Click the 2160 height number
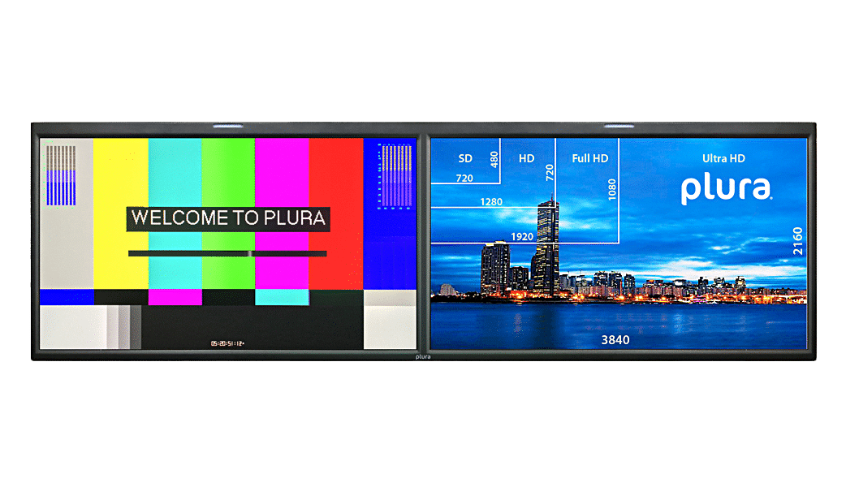This screenshot has width=846, height=504. [797, 241]
